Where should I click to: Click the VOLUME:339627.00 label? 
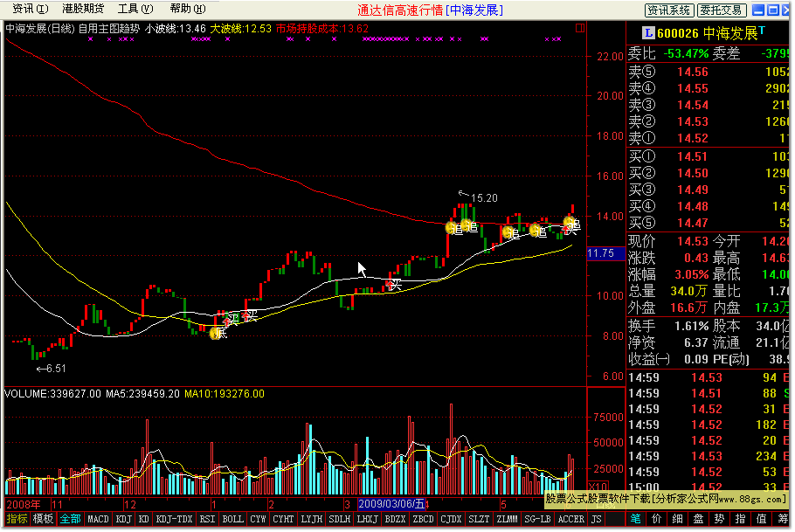(52, 394)
